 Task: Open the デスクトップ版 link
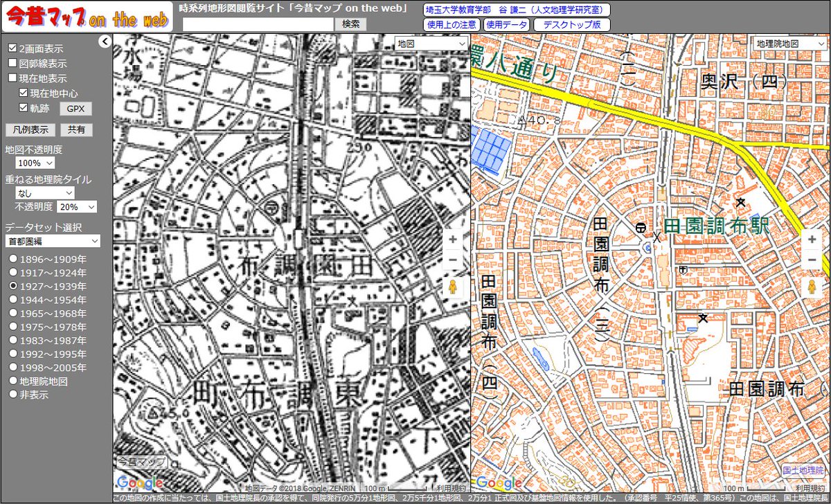[x=572, y=24]
